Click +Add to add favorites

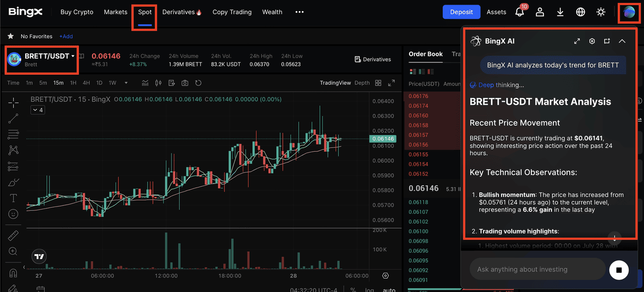coord(66,36)
